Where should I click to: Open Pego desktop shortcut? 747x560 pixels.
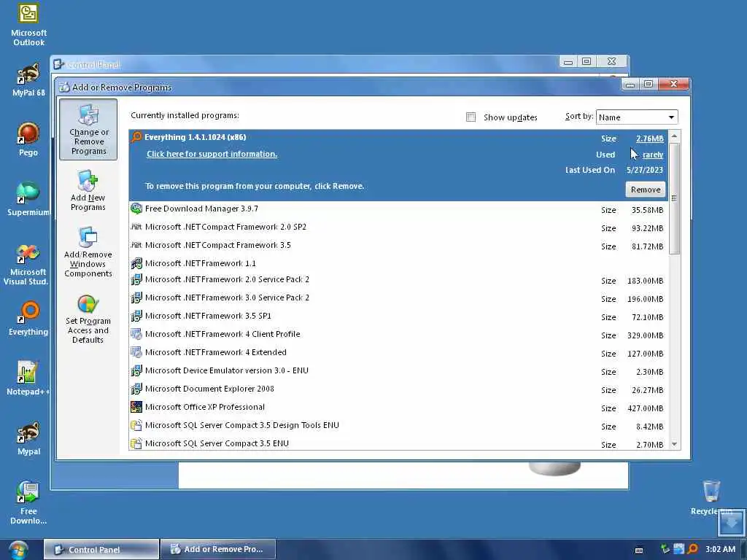pyautogui.click(x=28, y=139)
